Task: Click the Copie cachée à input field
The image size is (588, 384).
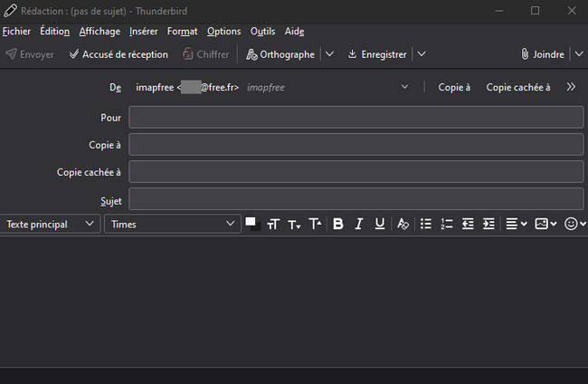Action: 356,172
